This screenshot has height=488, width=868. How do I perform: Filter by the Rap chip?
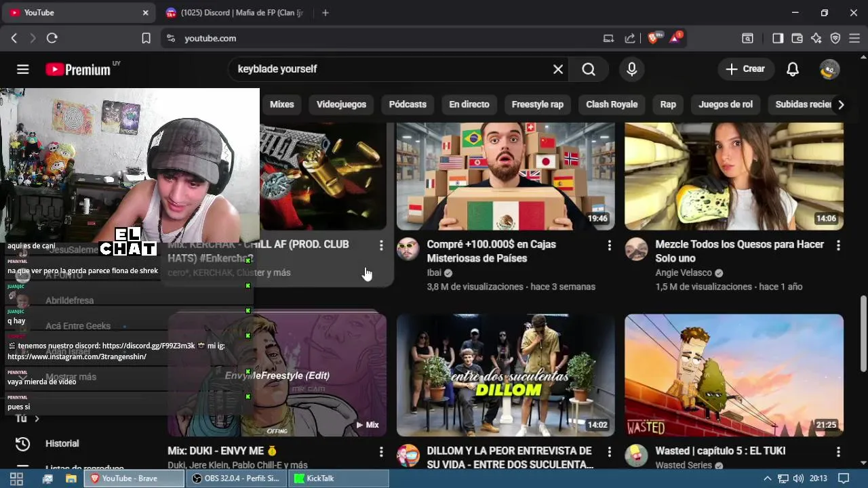click(668, 104)
